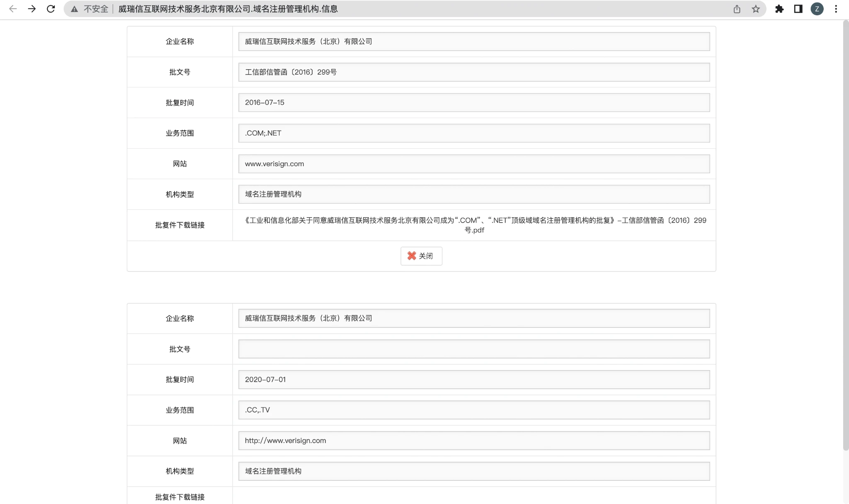The height and width of the screenshot is (504, 849).
Task: Click the browser address bar URL text
Action: click(228, 9)
